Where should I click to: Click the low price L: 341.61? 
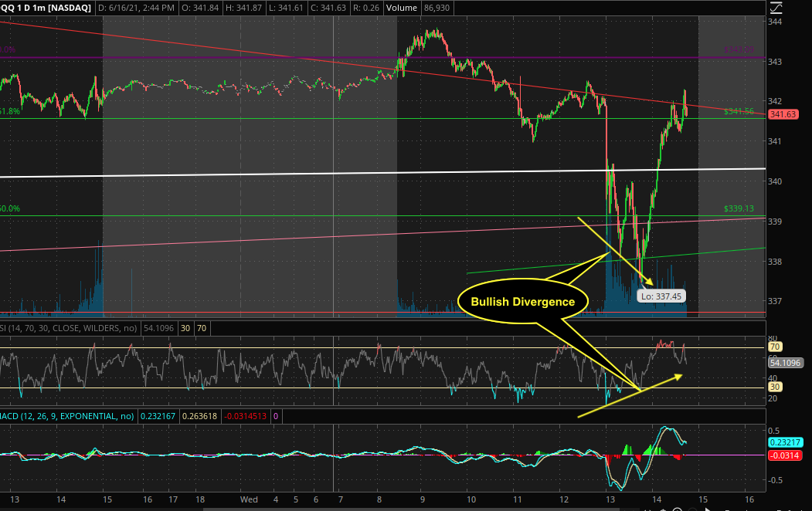pos(286,8)
